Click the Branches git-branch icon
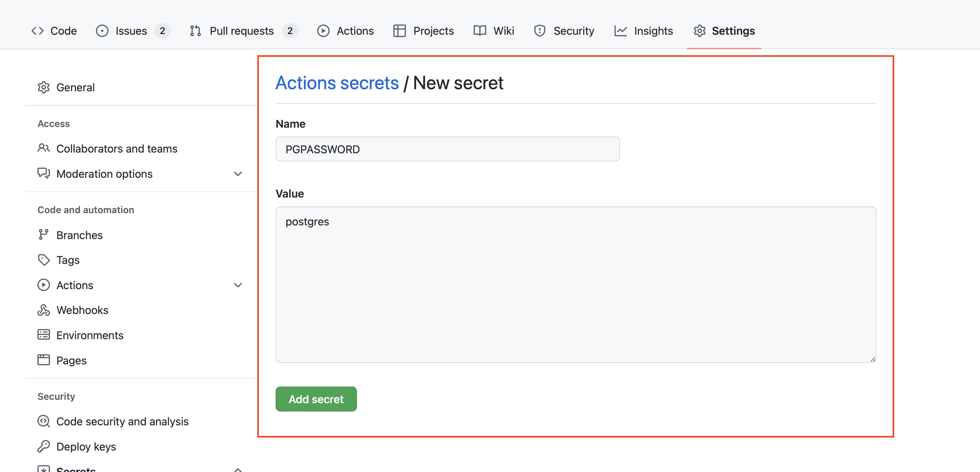 click(x=43, y=235)
